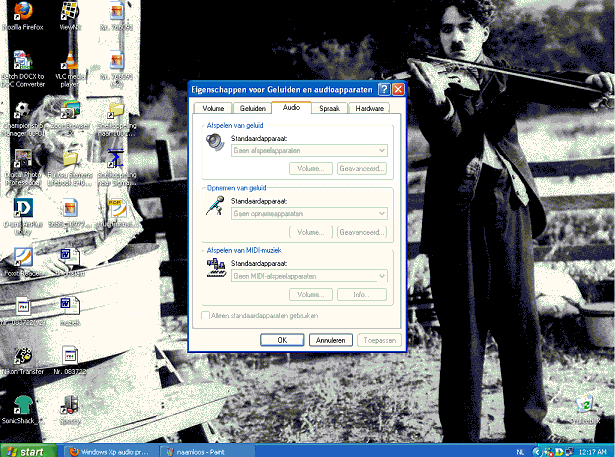Open the SonicStack desktop icon
Viewport: 615px width, 457px height.
[20, 406]
